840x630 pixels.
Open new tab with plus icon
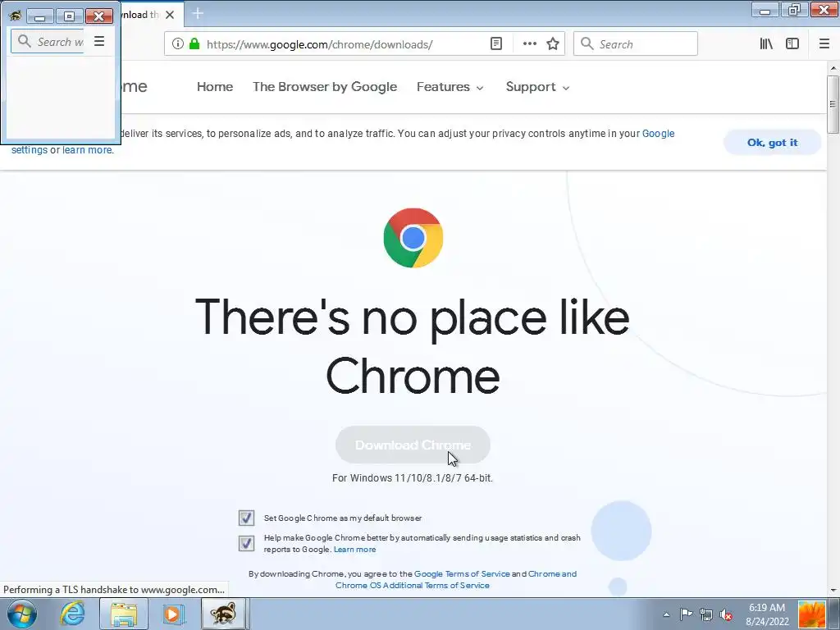click(198, 13)
